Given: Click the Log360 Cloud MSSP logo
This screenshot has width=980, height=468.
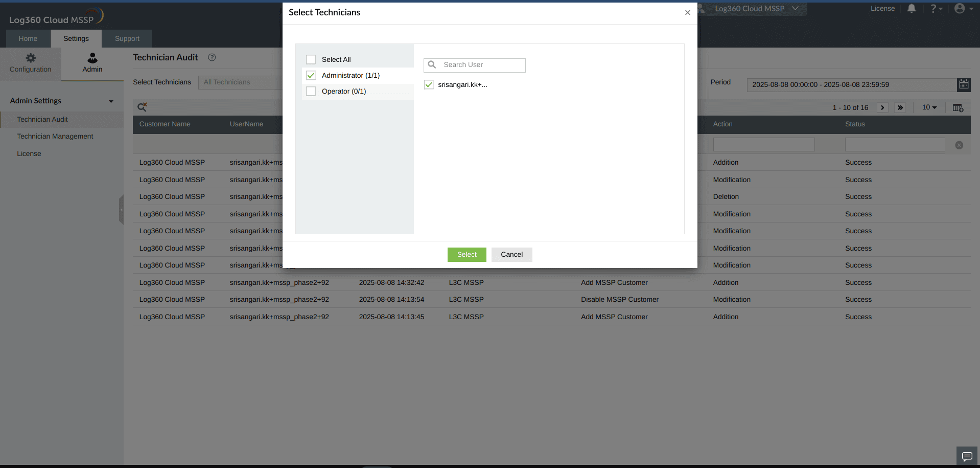Looking at the screenshot, I should pos(56,17).
